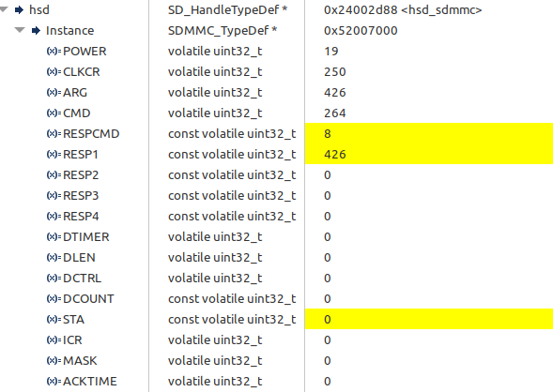
Task: Collapse the hsd variable node
Action: tap(4, 9)
